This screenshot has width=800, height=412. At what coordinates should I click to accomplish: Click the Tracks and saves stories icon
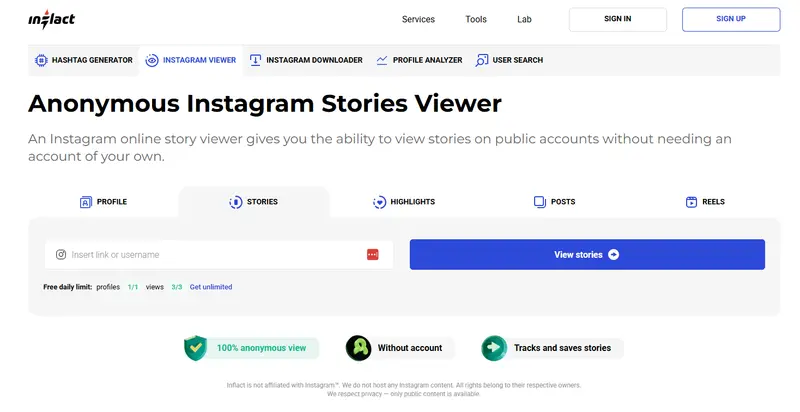[494, 348]
